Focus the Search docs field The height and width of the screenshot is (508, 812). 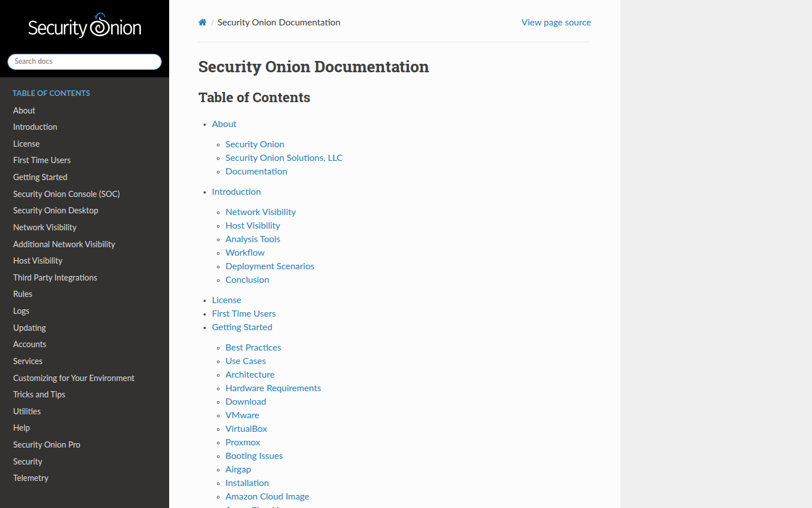(x=85, y=62)
